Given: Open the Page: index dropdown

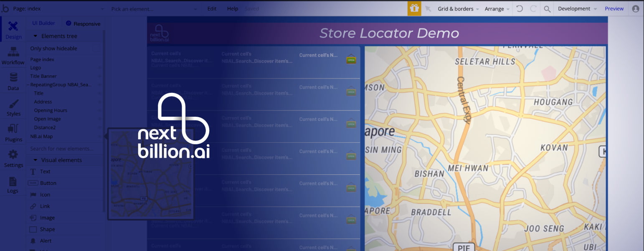Looking at the screenshot, I should coord(59,9).
